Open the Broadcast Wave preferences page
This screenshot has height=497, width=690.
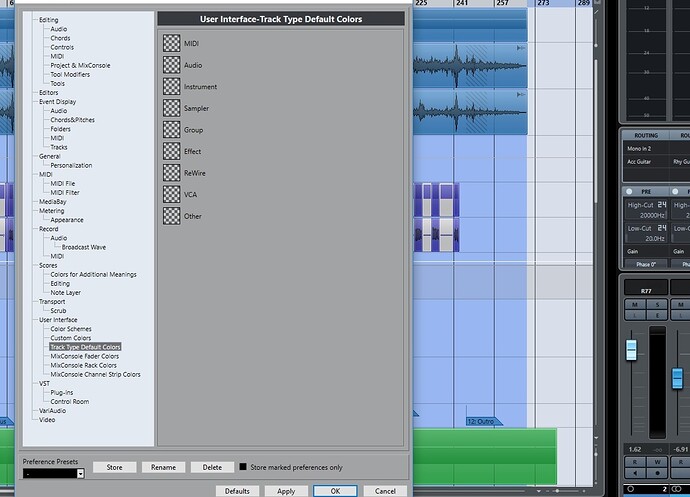click(x=84, y=247)
